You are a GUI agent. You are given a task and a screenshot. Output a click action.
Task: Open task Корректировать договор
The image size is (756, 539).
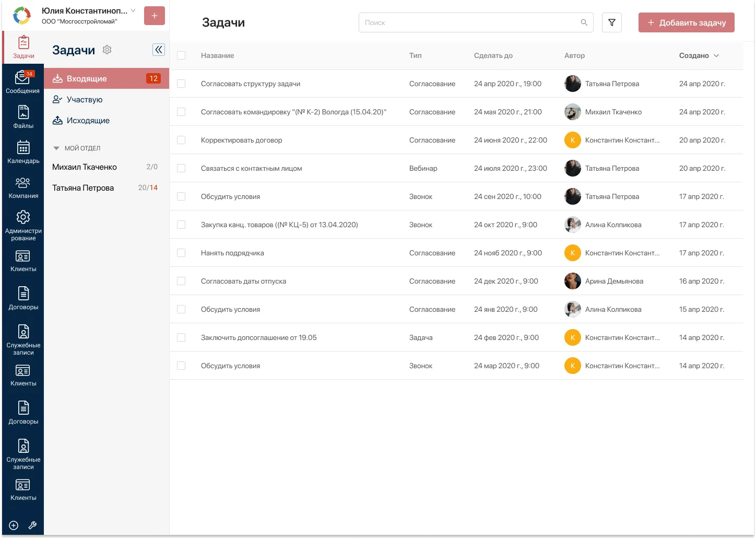241,140
